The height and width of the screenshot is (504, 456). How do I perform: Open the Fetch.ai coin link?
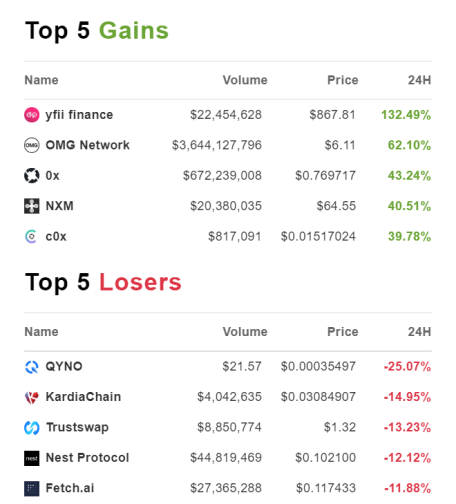tap(70, 488)
